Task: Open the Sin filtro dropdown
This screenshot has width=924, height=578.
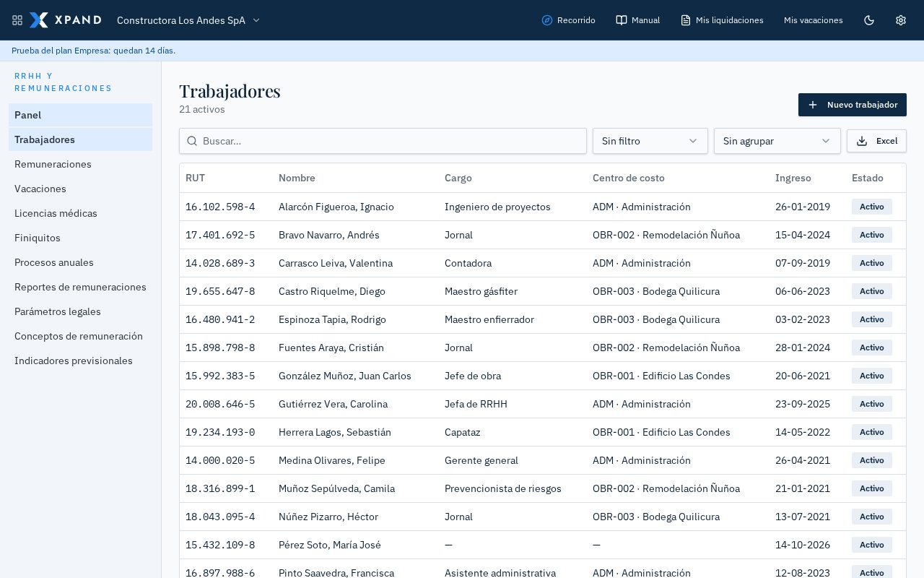Action: tap(650, 141)
